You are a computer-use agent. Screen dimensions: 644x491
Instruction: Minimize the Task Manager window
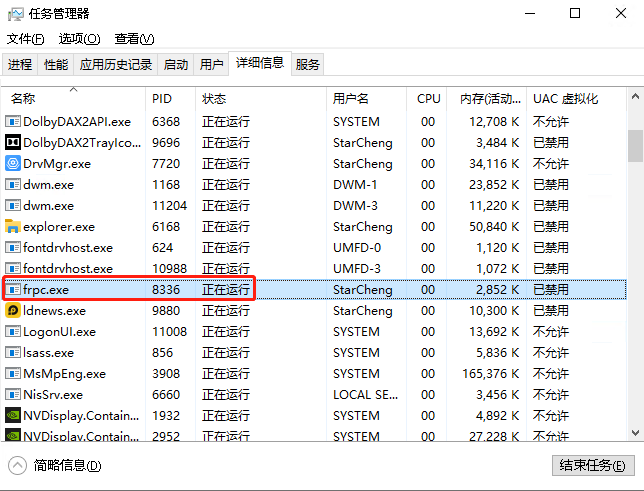pyautogui.click(x=530, y=14)
